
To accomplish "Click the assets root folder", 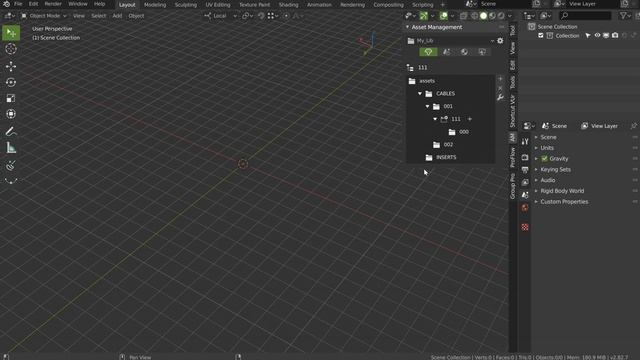I will [427, 81].
